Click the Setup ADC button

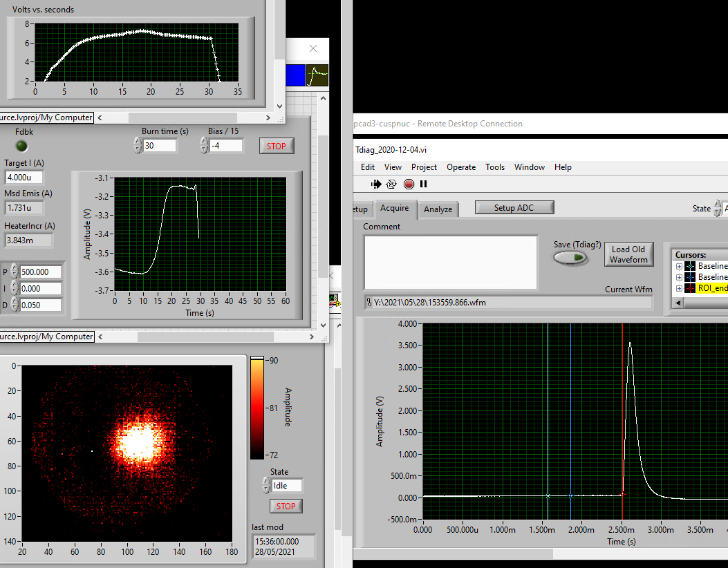point(514,207)
